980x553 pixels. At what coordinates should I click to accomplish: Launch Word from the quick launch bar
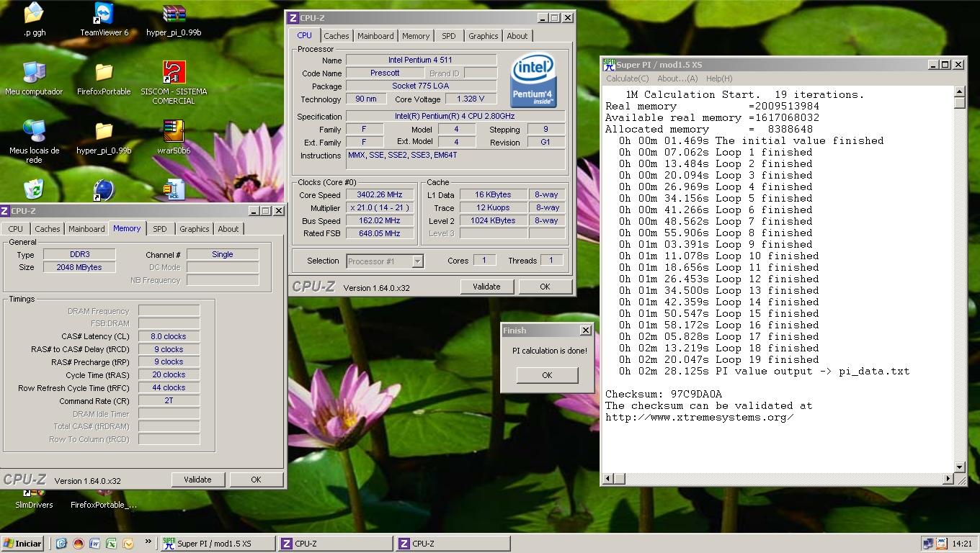click(x=94, y=544)
